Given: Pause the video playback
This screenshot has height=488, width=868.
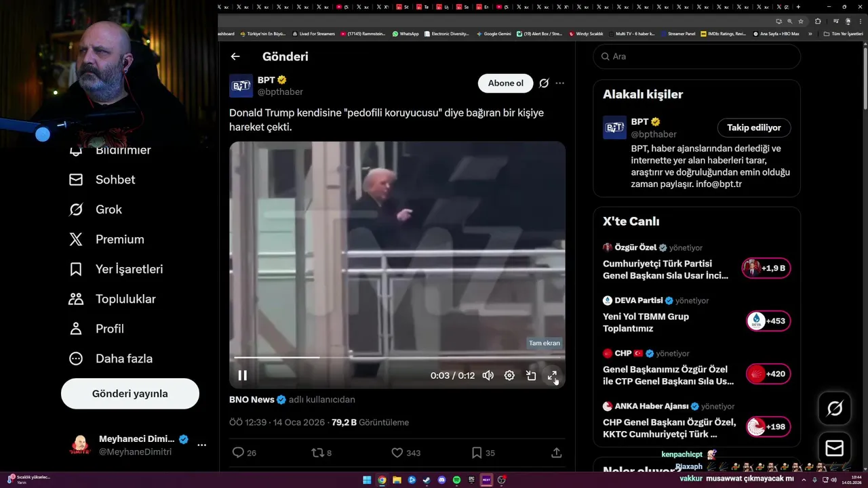Looking at the screenshot, I should click(242, 375).
